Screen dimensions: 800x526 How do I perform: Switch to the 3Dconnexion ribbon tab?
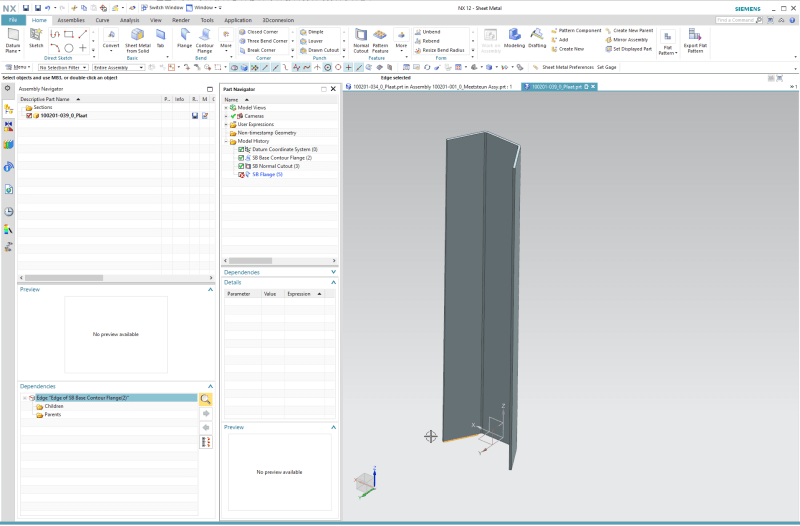click(278, 20)
